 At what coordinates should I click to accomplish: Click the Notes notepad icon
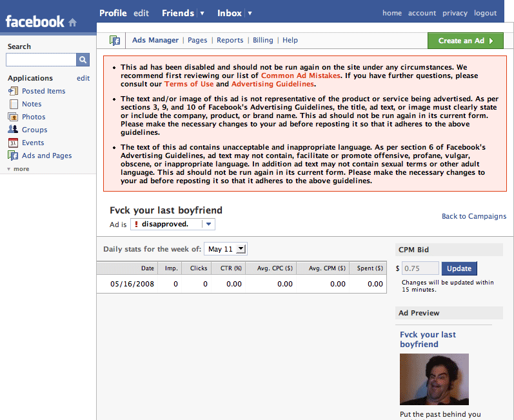coord(14,104)
